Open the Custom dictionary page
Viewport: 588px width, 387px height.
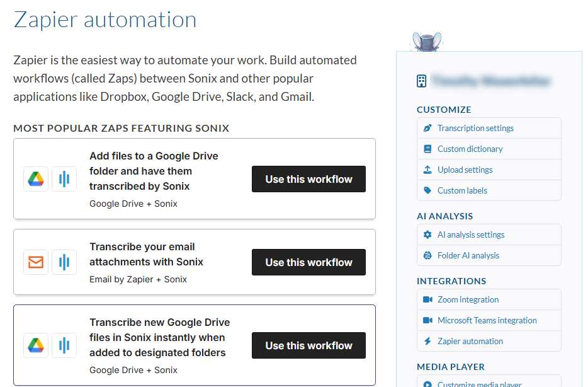(x=470, y=149)
